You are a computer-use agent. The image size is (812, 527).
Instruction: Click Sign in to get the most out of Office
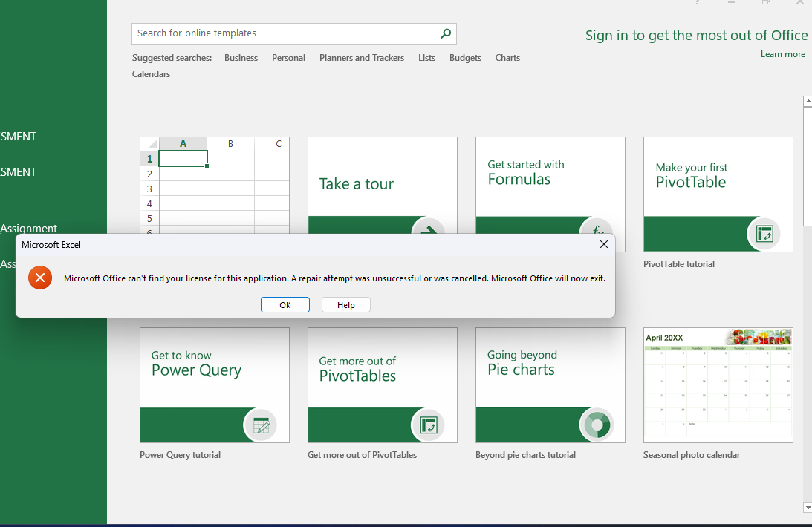pyautogui.click(x=696, y=35)
